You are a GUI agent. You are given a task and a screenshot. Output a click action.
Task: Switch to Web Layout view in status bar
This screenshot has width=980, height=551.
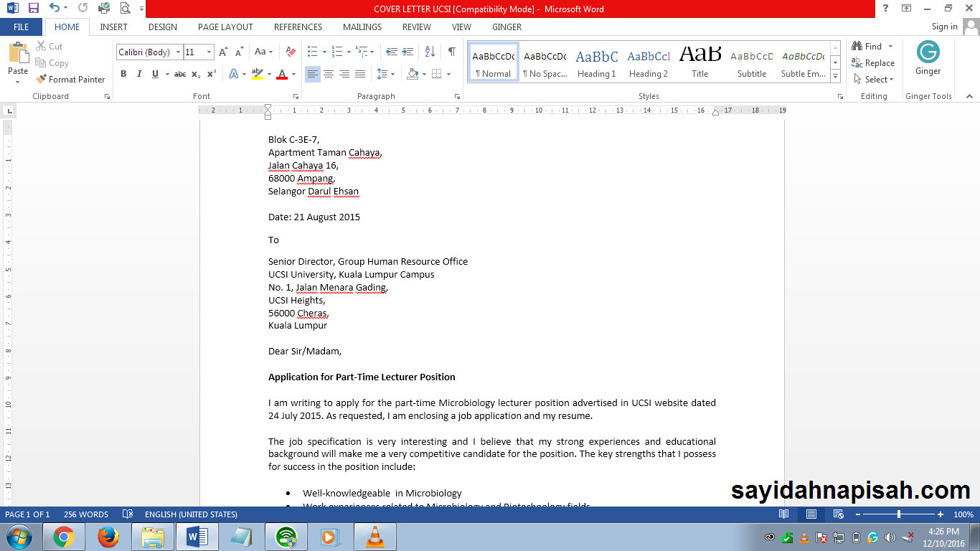coord(838,514)
